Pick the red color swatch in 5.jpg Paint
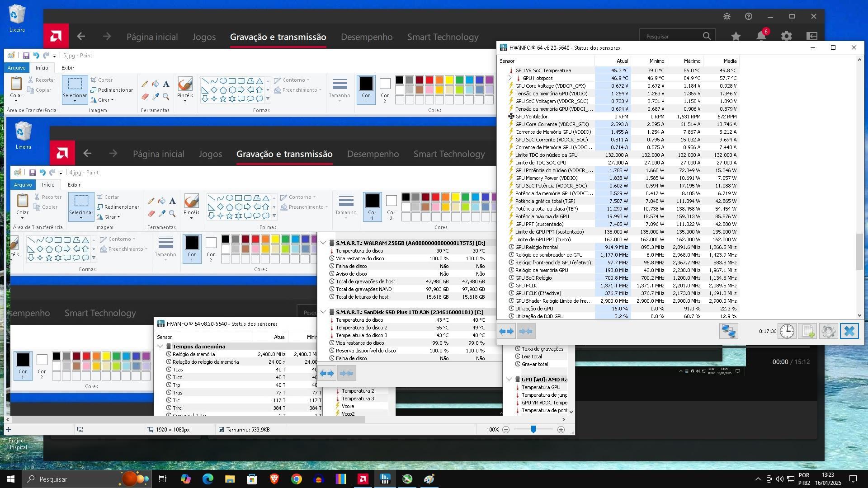This screenshot has height=488, width=868. click(429, 80)
